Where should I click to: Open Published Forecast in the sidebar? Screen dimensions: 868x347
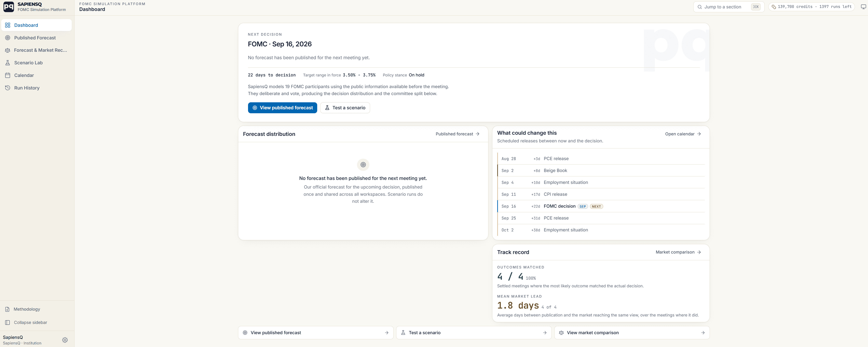[x=36, y=38]
